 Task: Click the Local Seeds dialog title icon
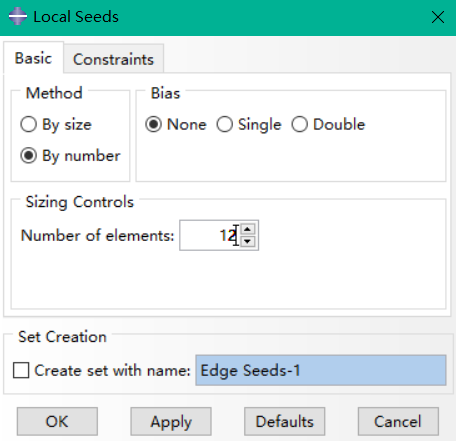tap(18, 16)
